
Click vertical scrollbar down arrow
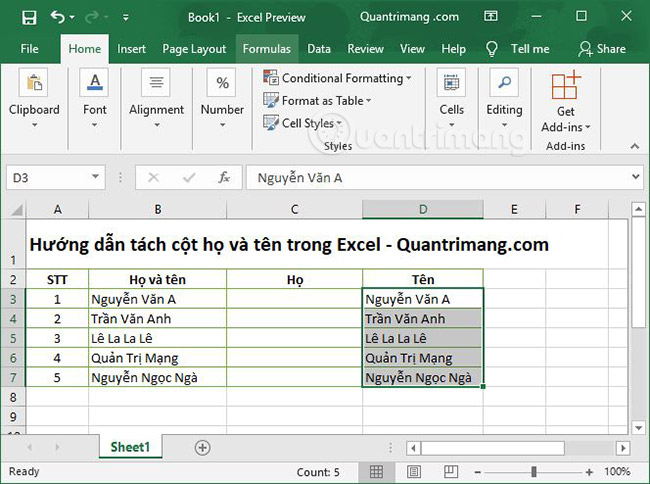(638, 427)
